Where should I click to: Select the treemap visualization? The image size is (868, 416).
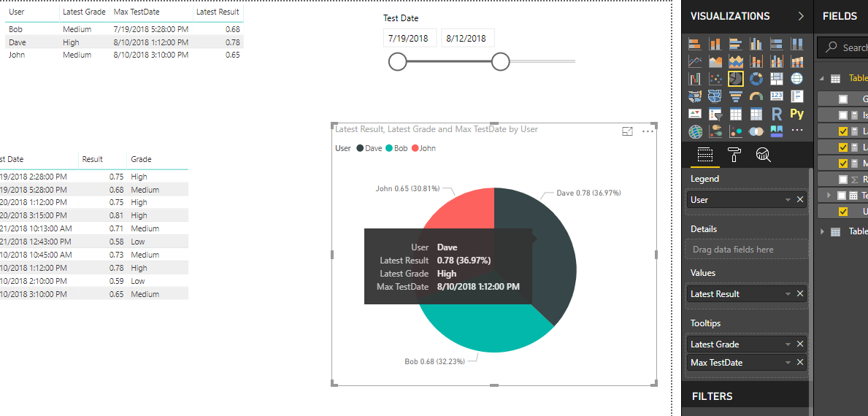click(776, 79)
